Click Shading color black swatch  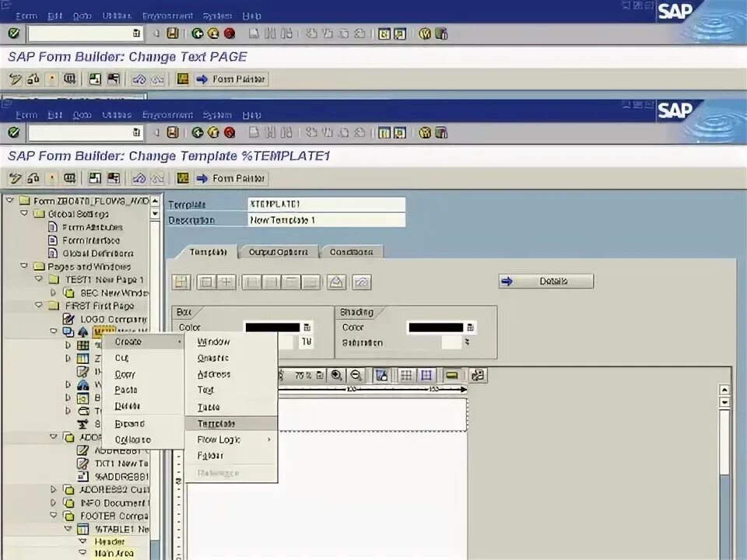pos(436,327)
